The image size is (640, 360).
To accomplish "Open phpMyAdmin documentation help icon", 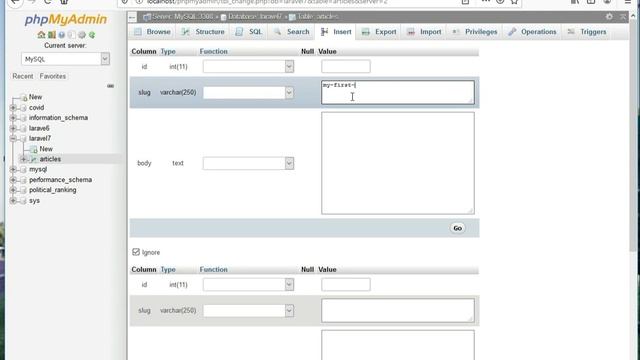I will tap(62, 35).
